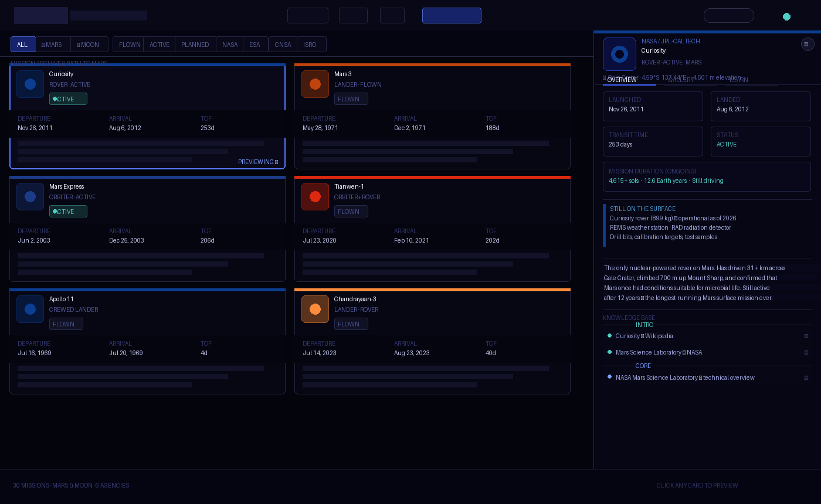The height and width of the screenshot is (504, 821).
Task: Click the FLOWN badge on Mars 3 card
Action: 351,99
